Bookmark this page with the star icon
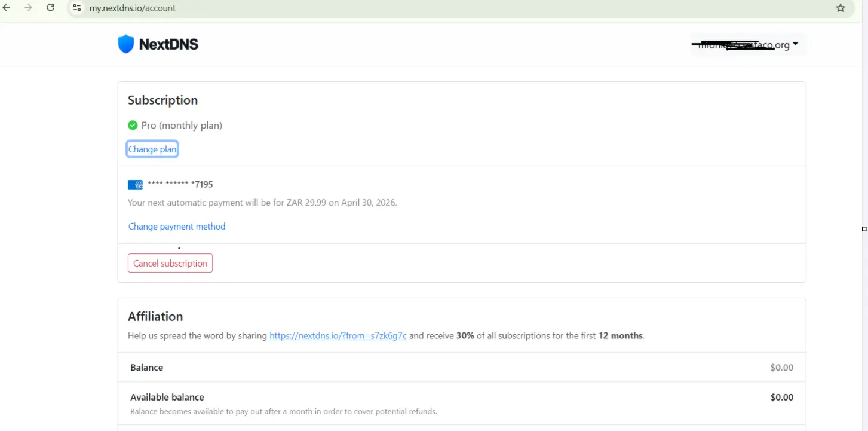 click(x=841, y=8)
